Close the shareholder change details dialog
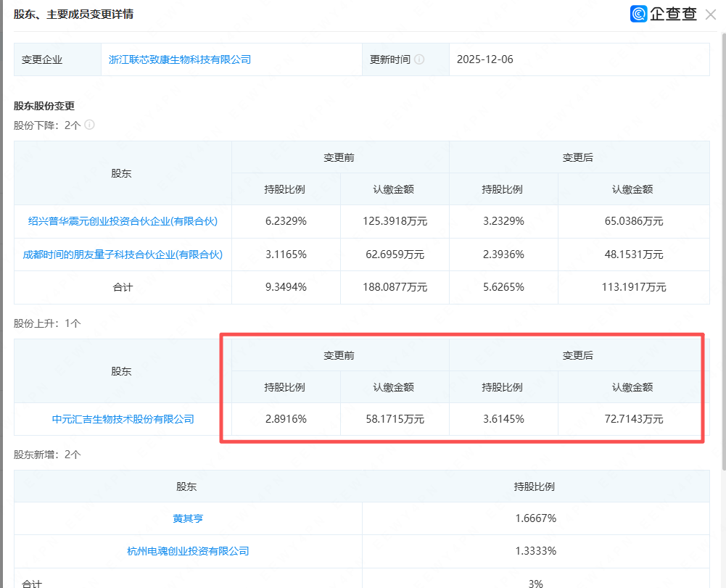 pyautogui.click(x=711, y=15)
